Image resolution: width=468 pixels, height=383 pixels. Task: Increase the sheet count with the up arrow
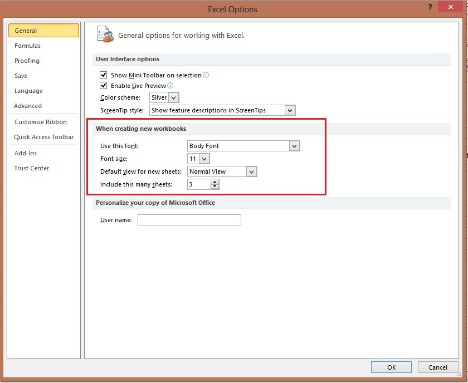(x=215, y=182)
